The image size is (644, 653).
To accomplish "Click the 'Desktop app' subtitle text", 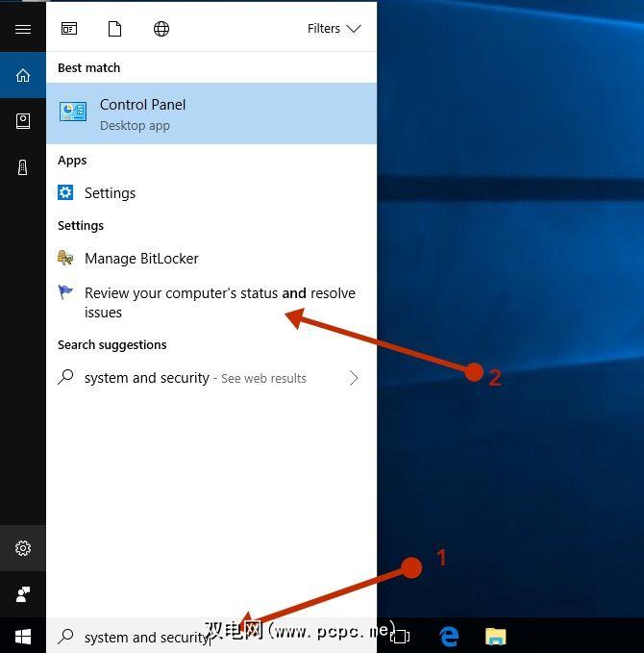I will coord(135,126).
